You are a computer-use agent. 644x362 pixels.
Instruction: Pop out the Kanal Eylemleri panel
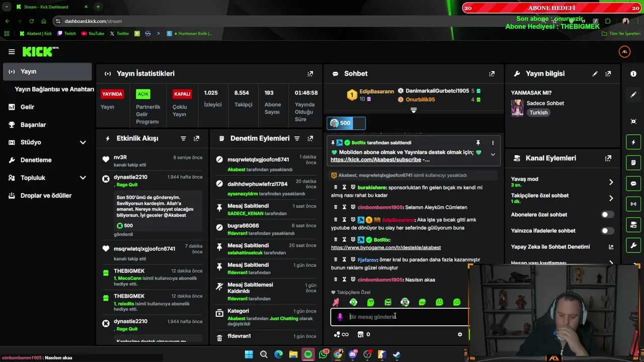pos(608,158)
